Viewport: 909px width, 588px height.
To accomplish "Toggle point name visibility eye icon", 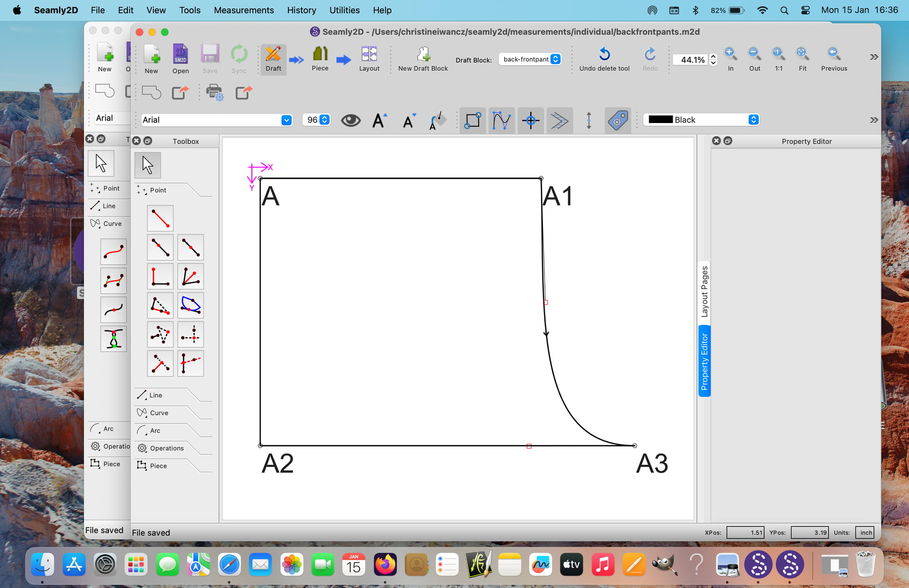I will 351,120.
